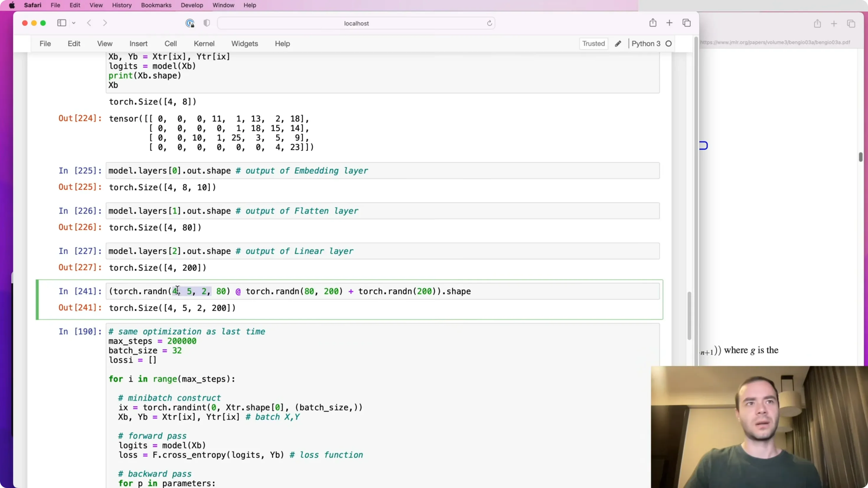Open the Jupyter File menu
Image resolution: width=868 pixels, height=488 pixels.
tap(45, 43)
